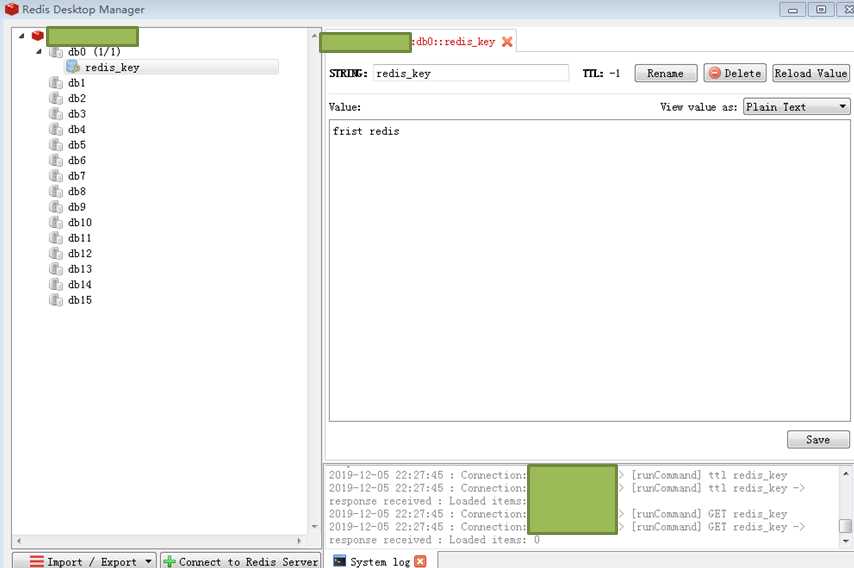Open the View value as dropdown
The height and width of the screenshot is (568, 854).
[x=796, y=107]
